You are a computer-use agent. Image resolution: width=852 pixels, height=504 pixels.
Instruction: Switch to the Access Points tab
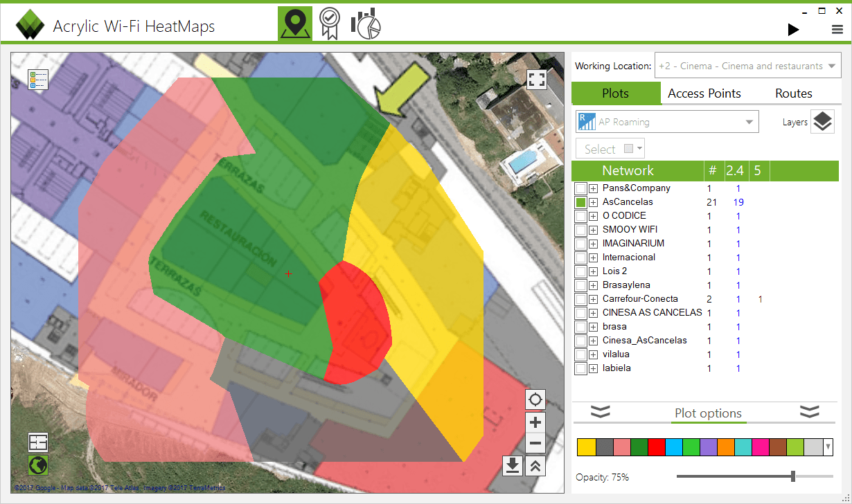704,93
